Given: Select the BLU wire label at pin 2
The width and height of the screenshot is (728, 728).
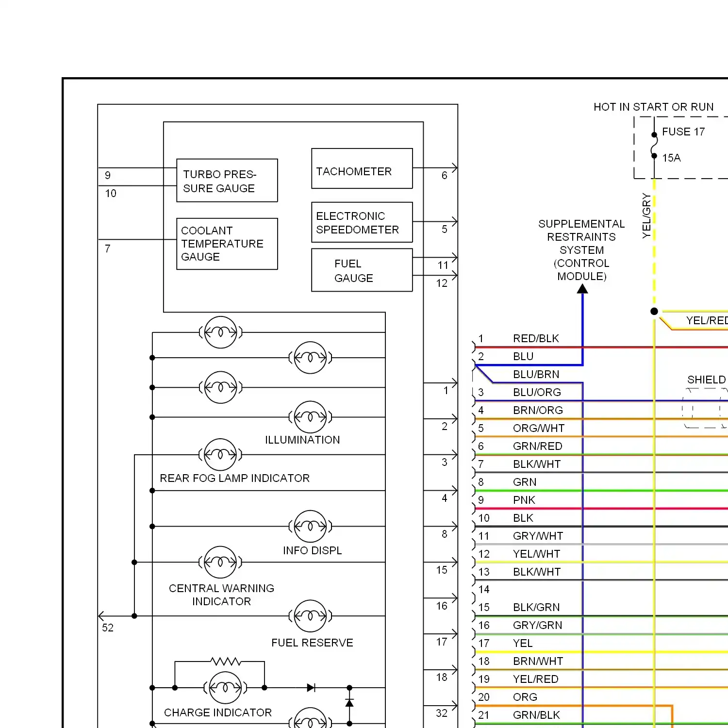Looking at the screenshot, I should tap(523, 356).
